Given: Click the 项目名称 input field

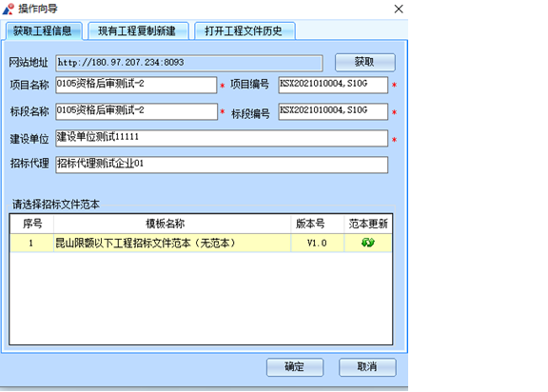Looking at the screenshot, I should pos(136,85).
